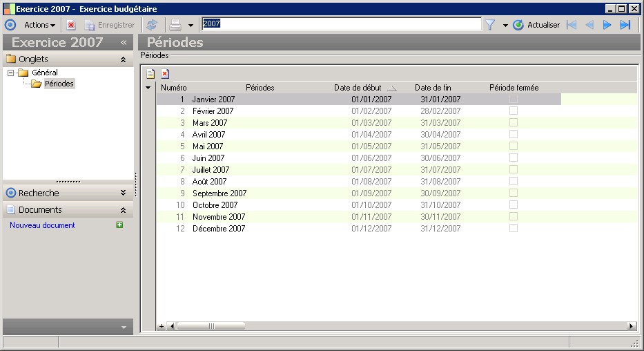Toggle Période fermée checkbox for Janvier 2007
The image size is (644, 351).
click(x=514, y=99)
